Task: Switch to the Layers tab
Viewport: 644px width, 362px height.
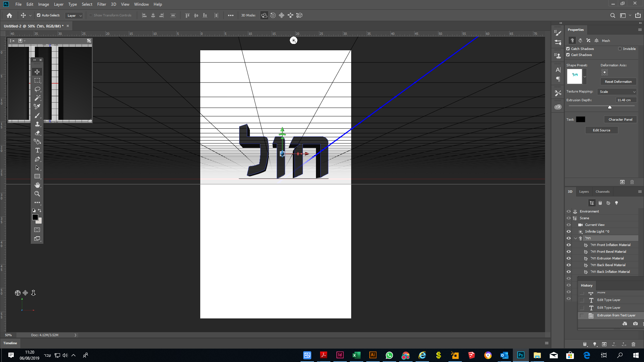Action: pyautogui.click(x=584, y=191)
